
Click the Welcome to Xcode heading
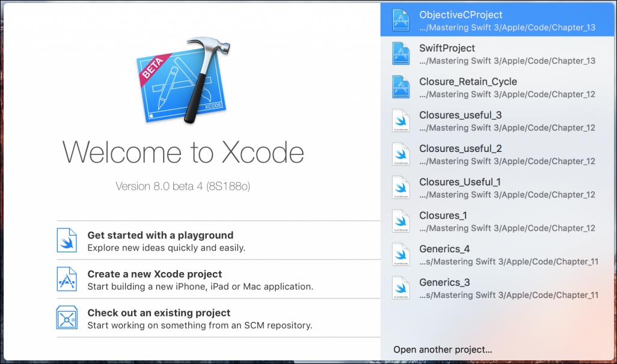pyautogui.click(x=183, y=152)
